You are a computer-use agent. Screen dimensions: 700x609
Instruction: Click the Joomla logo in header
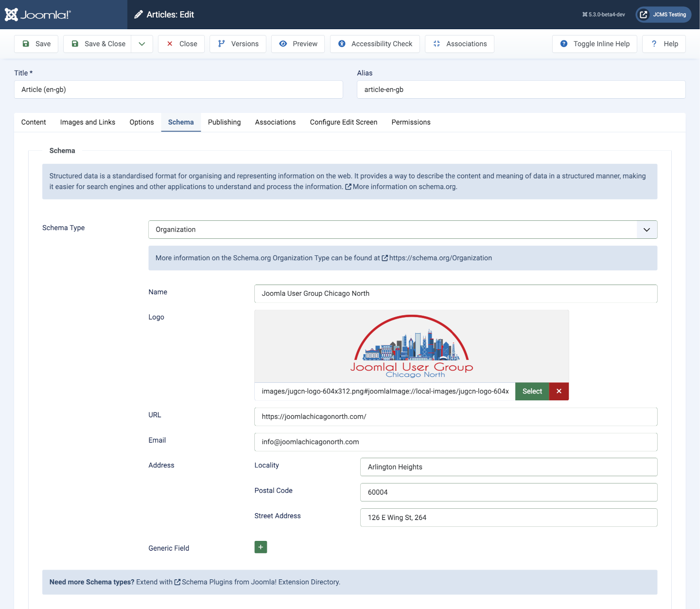[x=38, y=15]
